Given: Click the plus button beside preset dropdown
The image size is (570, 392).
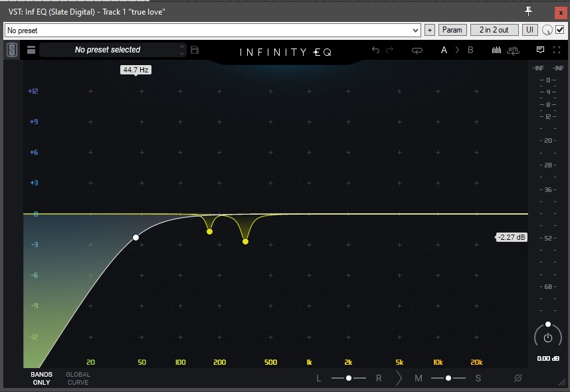Looking at the screenshot, I should [430, 30].
